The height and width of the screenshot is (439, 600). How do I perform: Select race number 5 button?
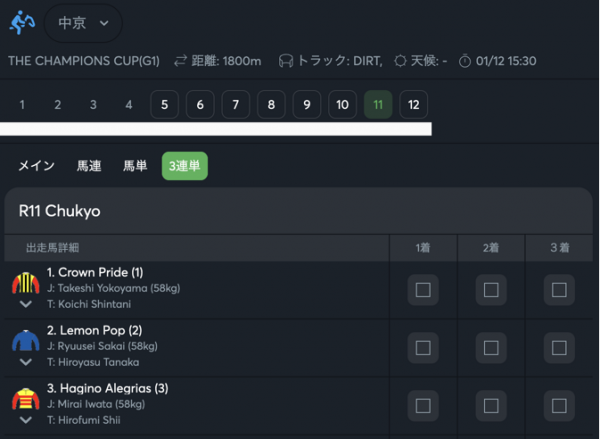point(165,104)
